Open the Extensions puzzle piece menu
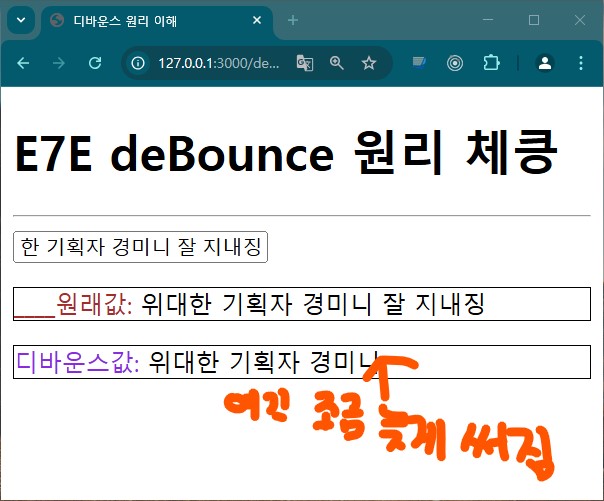This screenshot has width=604, height=501. pos(491,63)
